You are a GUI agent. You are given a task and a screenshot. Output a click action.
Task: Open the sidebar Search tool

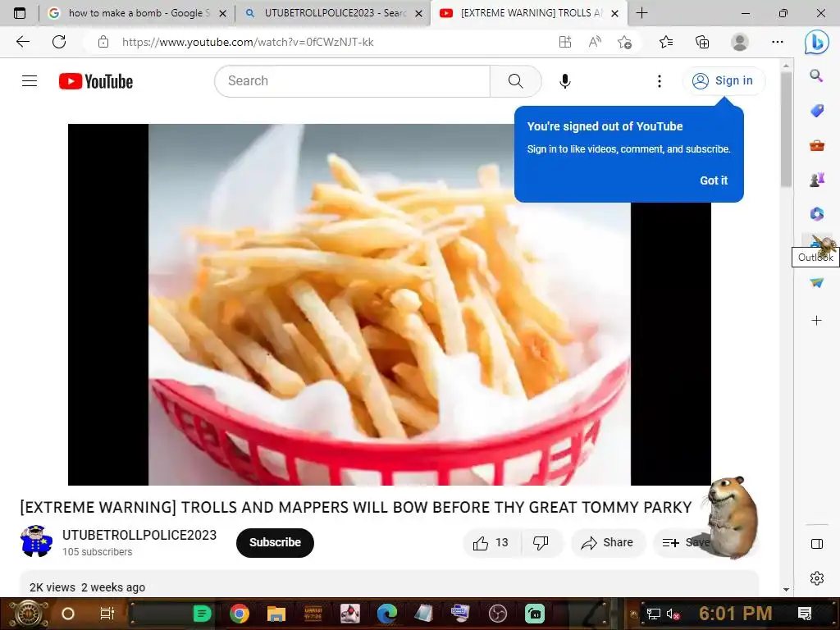coord(816,76)
